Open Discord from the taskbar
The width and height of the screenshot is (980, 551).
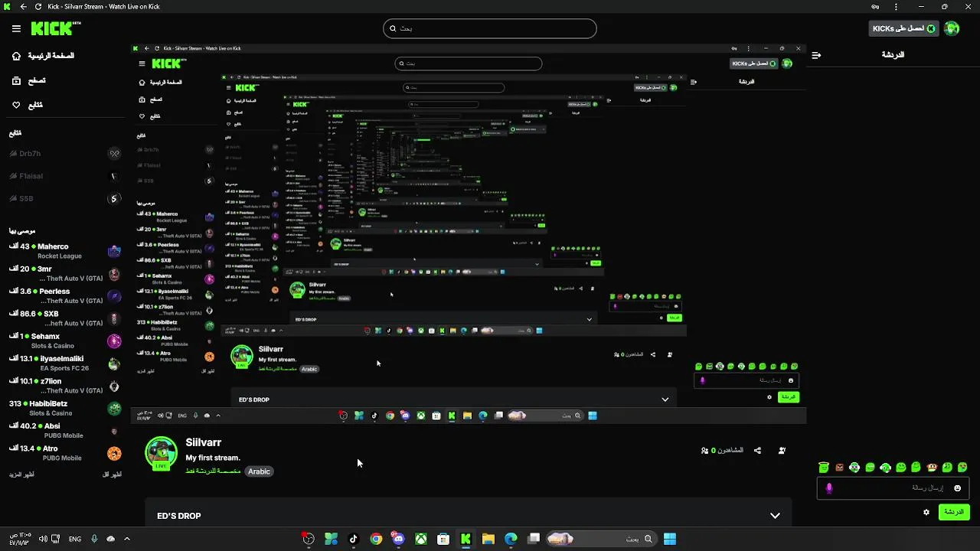(x=398, y=539)
